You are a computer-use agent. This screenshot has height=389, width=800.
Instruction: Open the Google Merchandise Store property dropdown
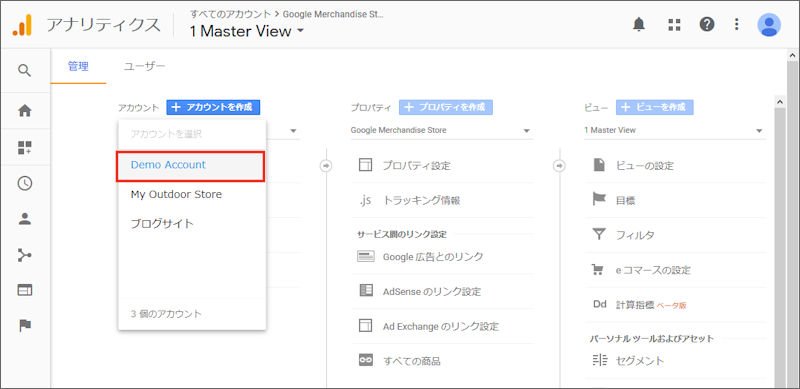pyautogui.click(x=441, y=131)
